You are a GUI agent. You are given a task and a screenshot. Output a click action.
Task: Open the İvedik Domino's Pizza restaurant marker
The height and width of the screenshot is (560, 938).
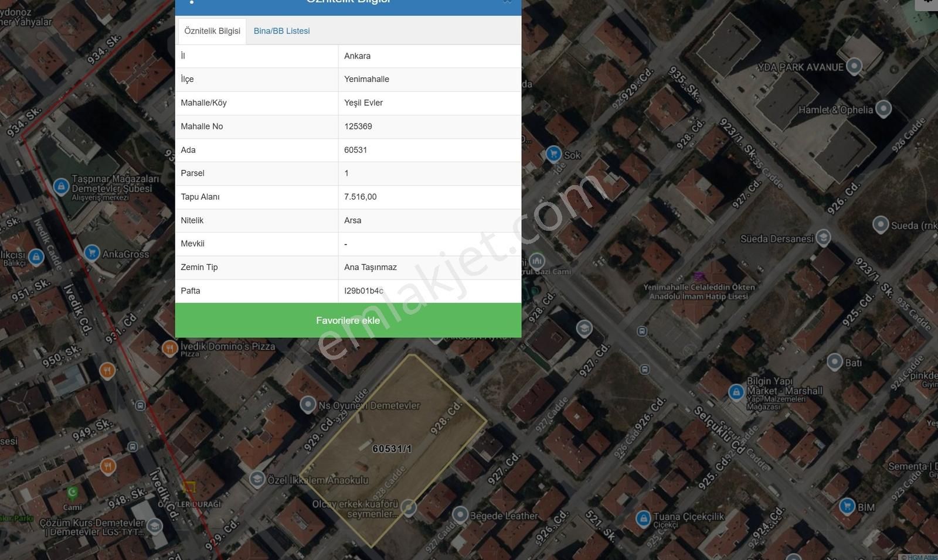tap(169, 347)
